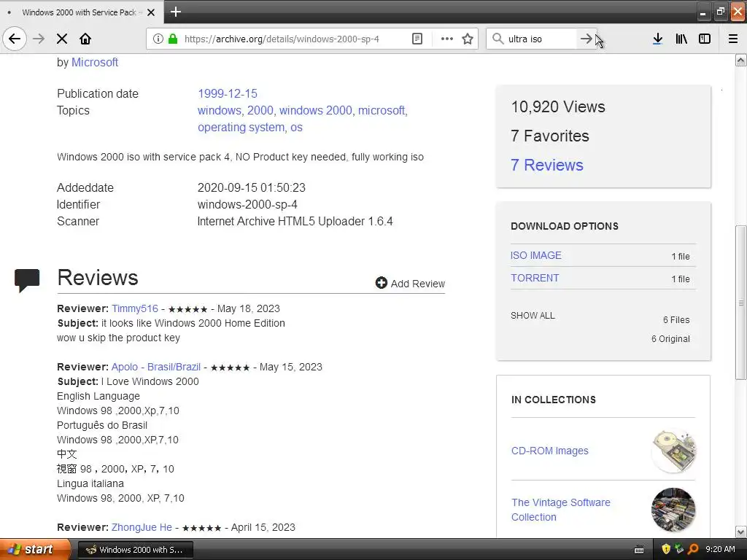Select the Firefox taskbar window button

[x=135, y=550]
